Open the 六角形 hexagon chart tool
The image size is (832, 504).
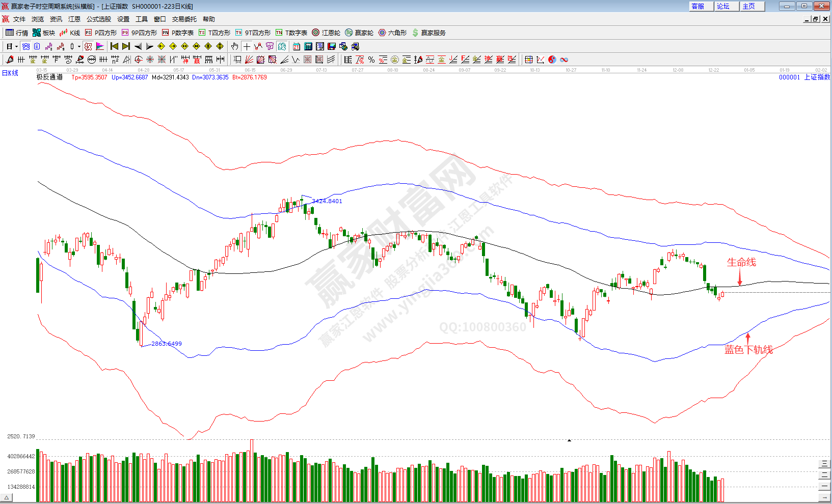coord(392,33)
